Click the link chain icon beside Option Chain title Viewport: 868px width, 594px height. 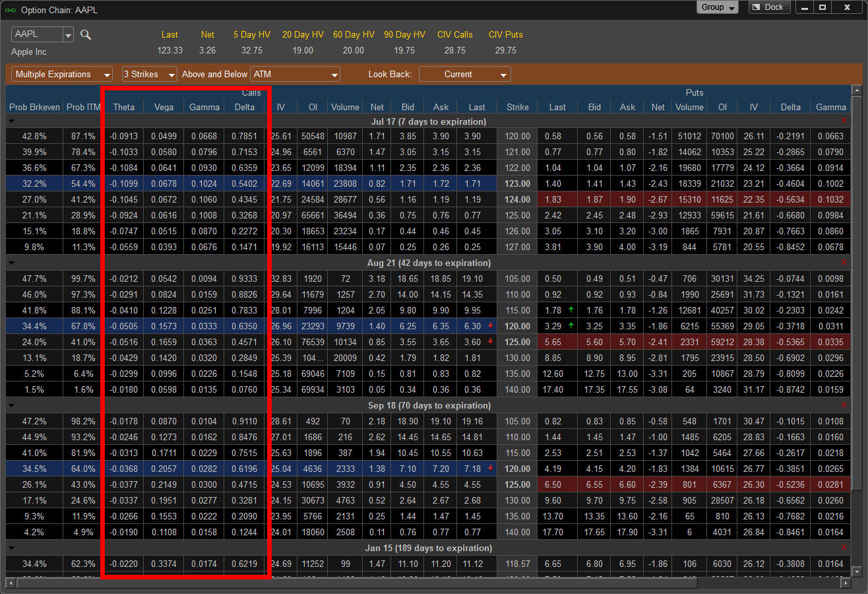[10, 10]
